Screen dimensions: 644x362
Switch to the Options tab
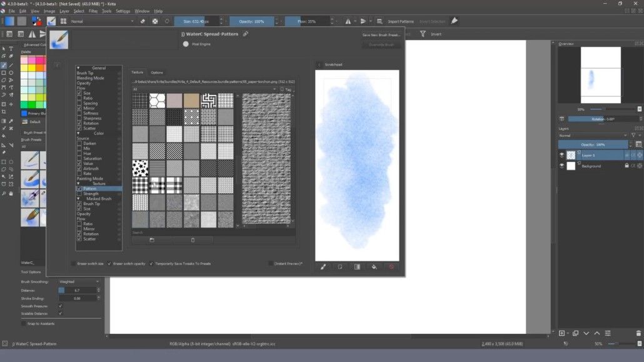[x=157, y=73]
